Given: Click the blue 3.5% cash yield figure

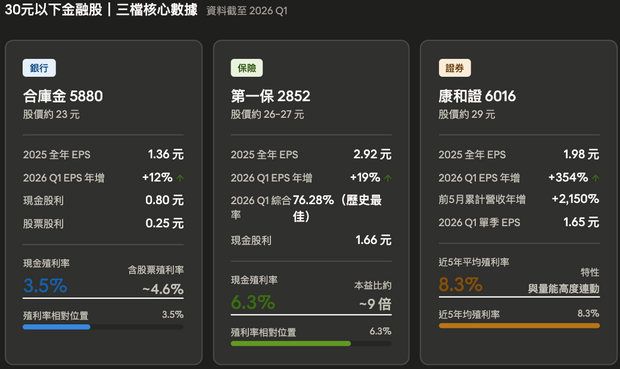Looking at the screenshot, I should (45, 286).
